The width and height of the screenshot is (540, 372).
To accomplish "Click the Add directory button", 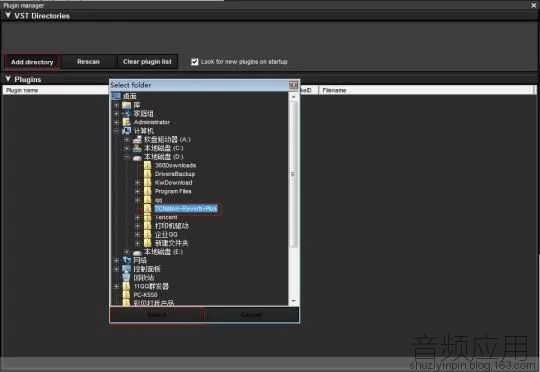I will tap(32, 62).
